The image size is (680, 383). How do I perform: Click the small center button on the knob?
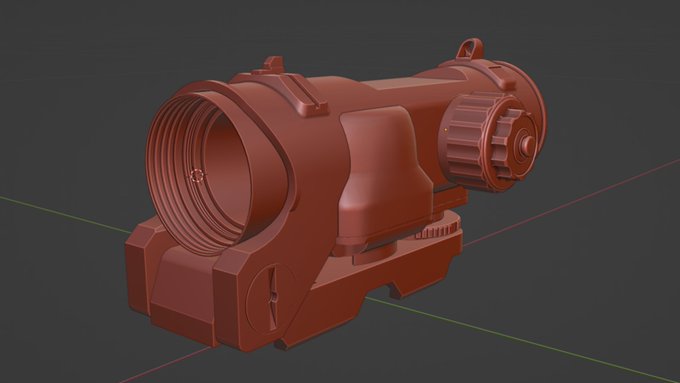527,143
